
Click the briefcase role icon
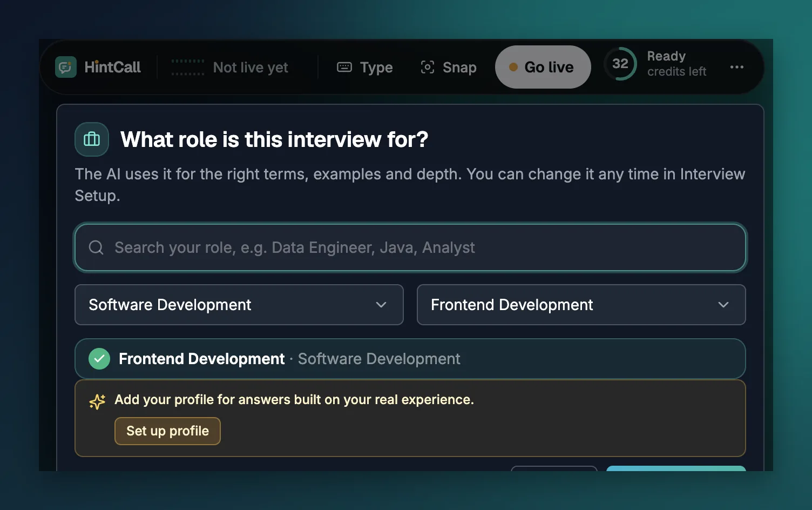[x=92, y=139]
